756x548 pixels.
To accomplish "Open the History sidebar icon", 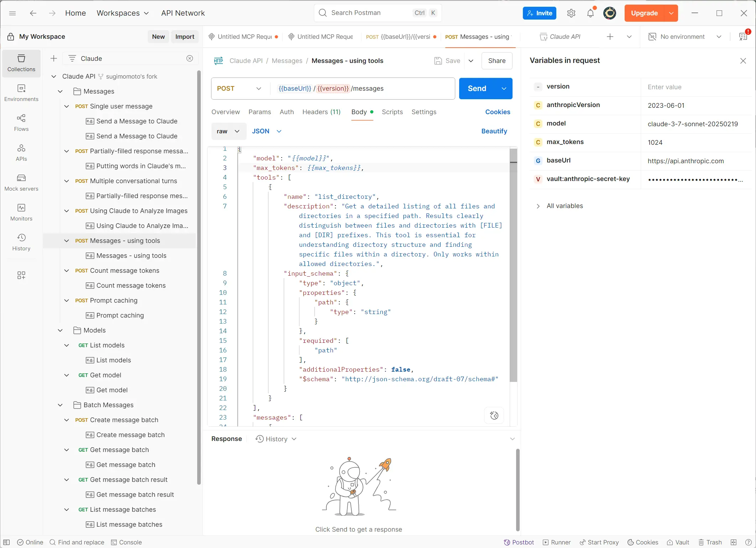I will point(21,242).
